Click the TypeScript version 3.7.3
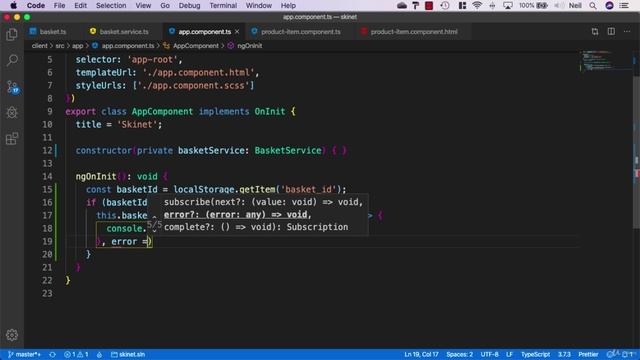The height and width of the screenshot is (360, 640). [x=564, y=354]
